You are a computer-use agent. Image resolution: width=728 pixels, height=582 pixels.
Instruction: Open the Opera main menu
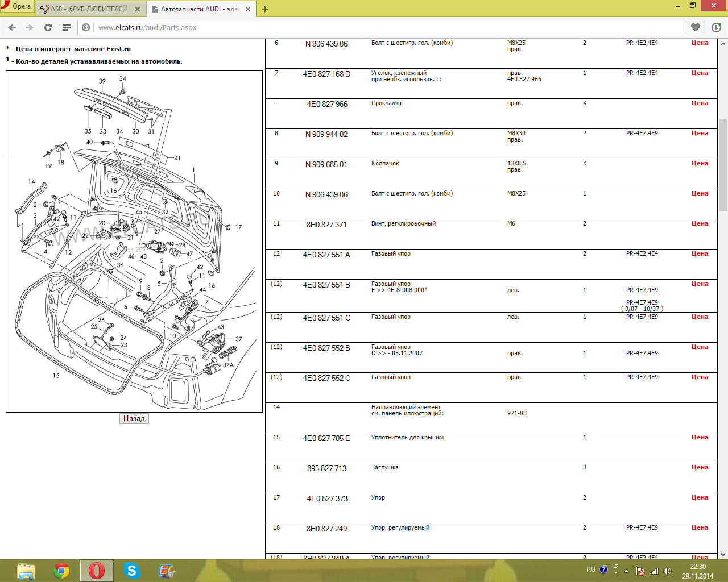[16, 6]
